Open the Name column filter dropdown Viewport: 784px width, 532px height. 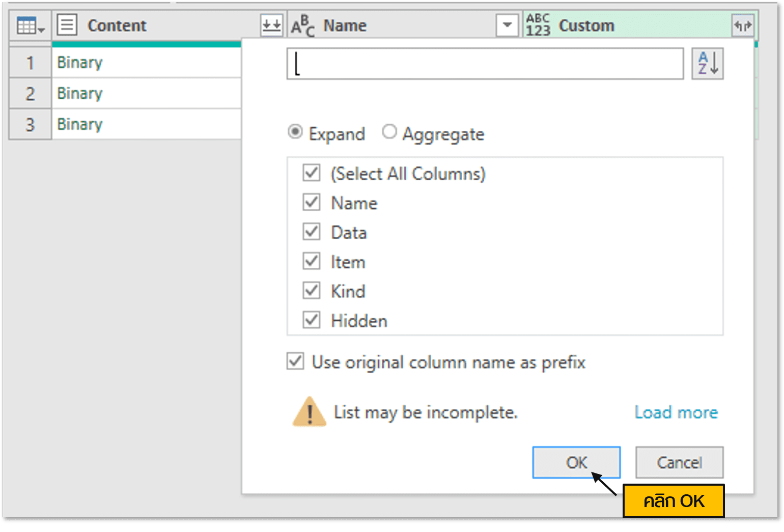click(x=507, y=25)
